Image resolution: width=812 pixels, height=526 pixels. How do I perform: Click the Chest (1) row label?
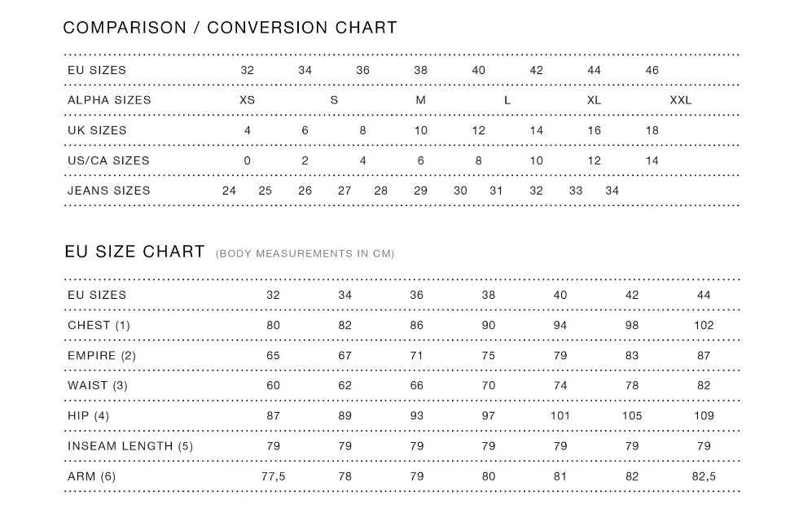(99, 326)
